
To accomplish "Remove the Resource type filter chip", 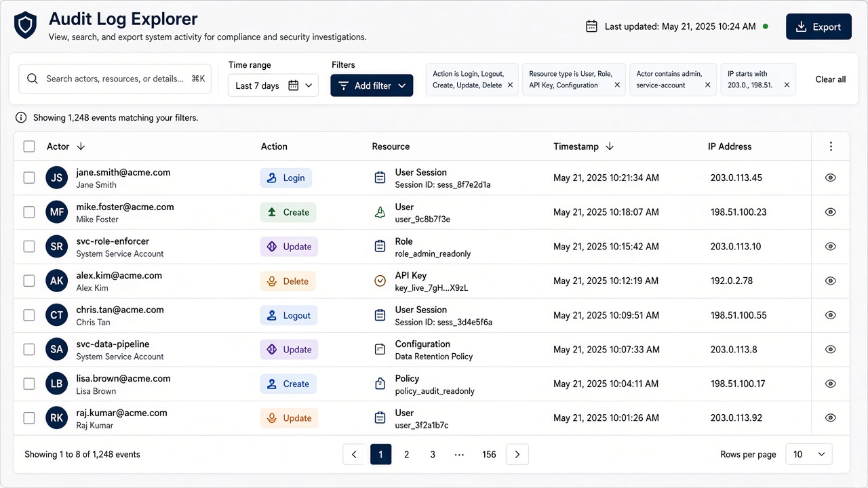I will point(617,85).
